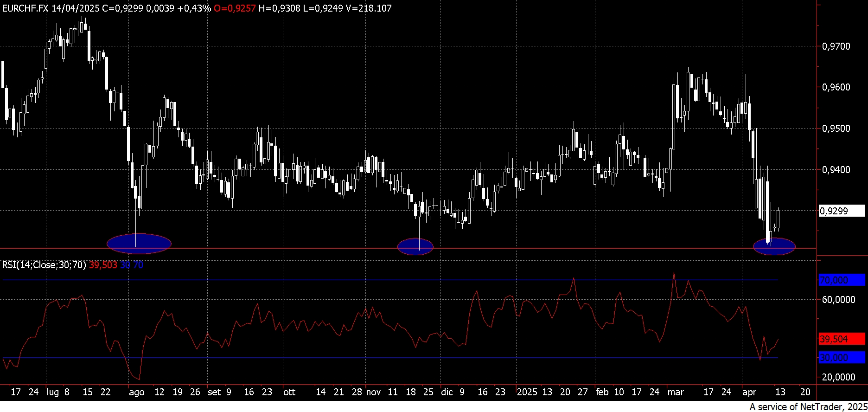
Task: Click the lug month label on time axis
Action: (53, 393)
